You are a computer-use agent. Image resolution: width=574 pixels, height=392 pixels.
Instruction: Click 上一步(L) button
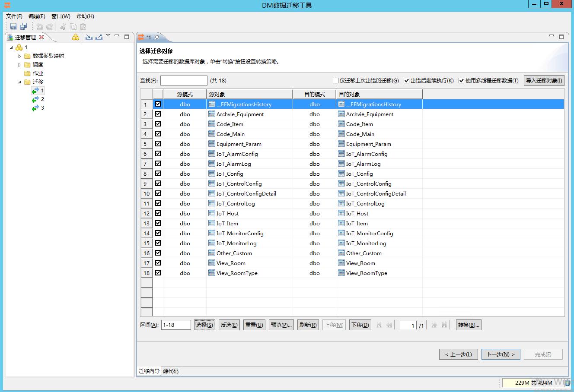458,354
